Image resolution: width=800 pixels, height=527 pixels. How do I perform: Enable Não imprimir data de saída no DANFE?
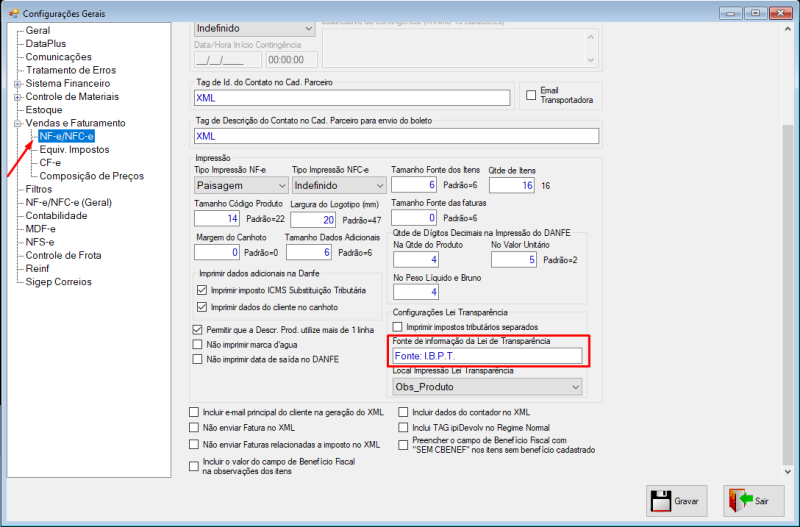[x=197, y=359]
